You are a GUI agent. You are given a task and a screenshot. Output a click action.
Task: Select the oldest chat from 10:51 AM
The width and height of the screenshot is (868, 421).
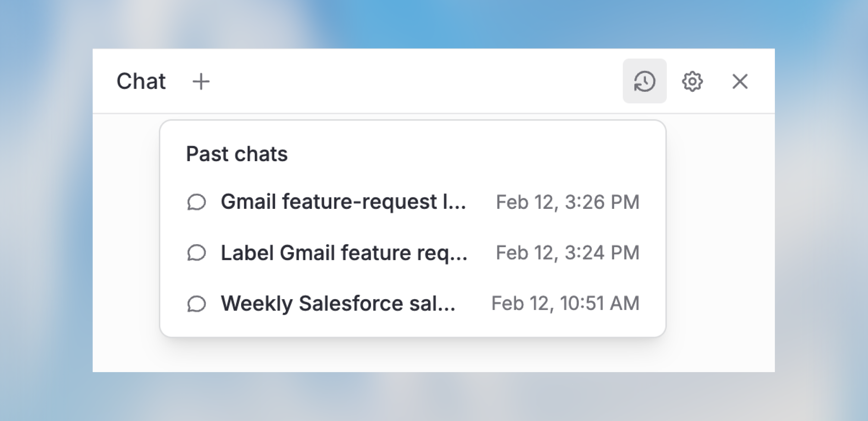pos(338,303)
